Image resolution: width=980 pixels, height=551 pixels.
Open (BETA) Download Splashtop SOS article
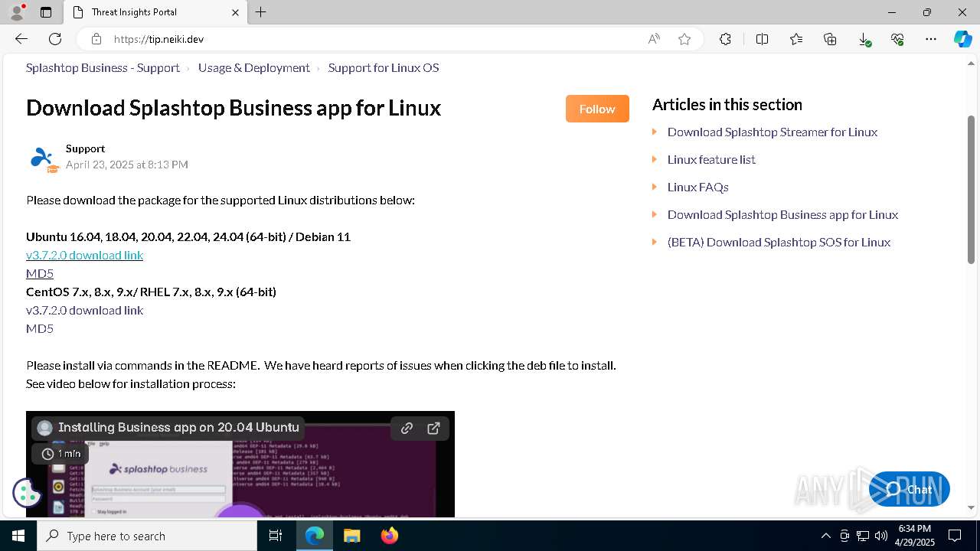coord(779,242)
